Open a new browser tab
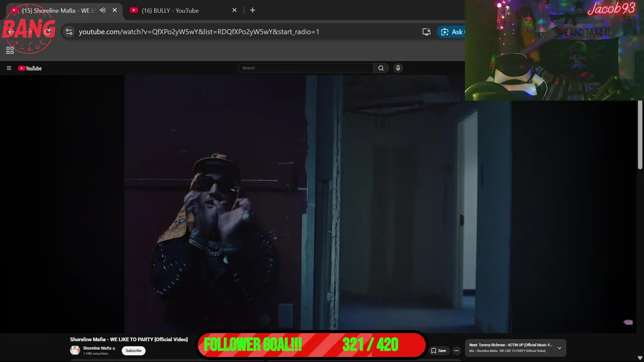The height and width of the screenshot is (362, 644). click(253, 10)
